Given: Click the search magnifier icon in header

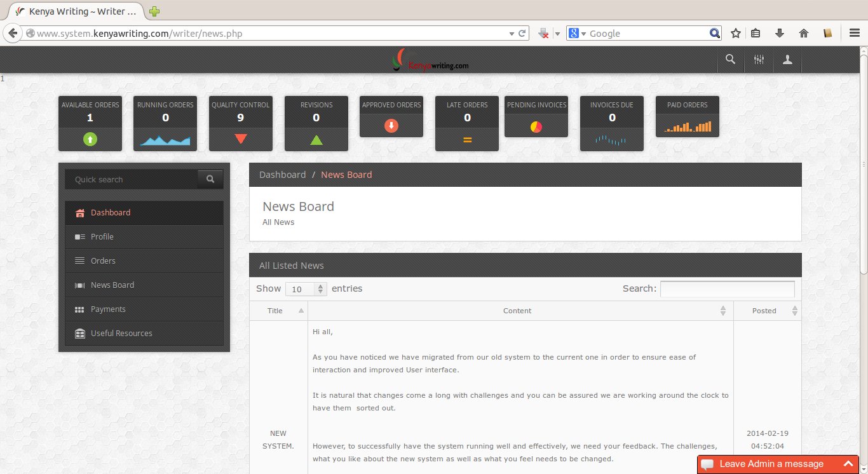Looking at the screenshot, I should (731, 60).
